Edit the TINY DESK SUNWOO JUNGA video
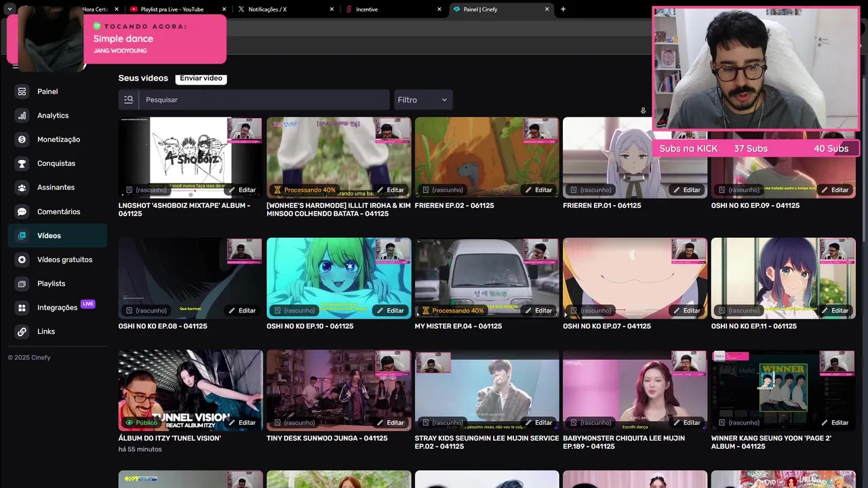Image resolution: width=868 pixels, height=488 pixels. [389, 423]
